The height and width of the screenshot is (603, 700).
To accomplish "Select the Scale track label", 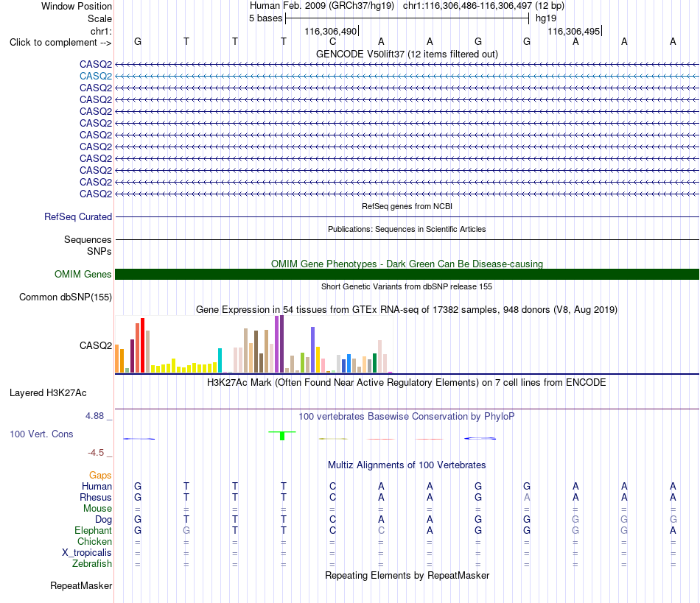I will coord(99,18).
